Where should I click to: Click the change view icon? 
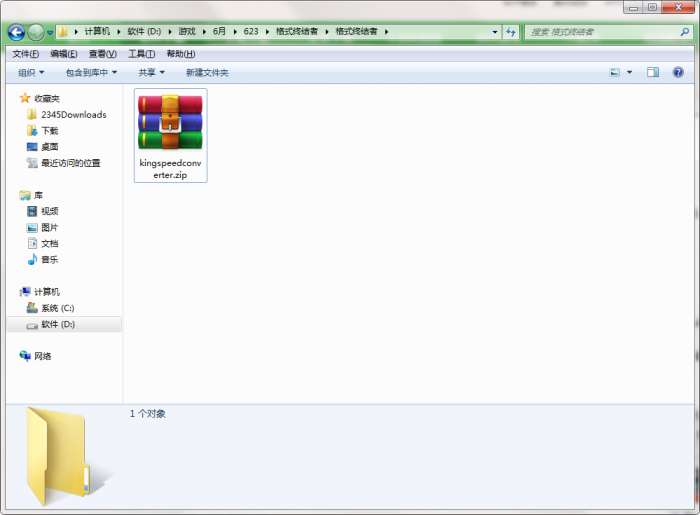[x=615, y=72]
